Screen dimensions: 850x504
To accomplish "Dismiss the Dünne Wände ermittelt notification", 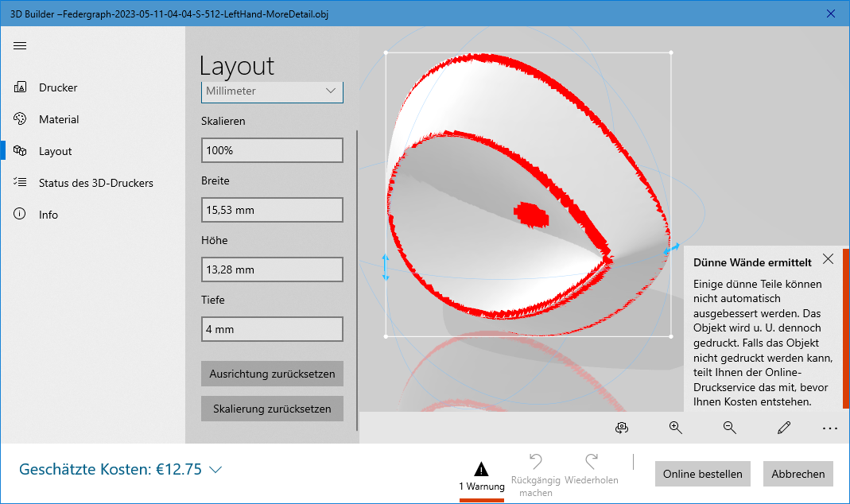I will click(828, 259).
